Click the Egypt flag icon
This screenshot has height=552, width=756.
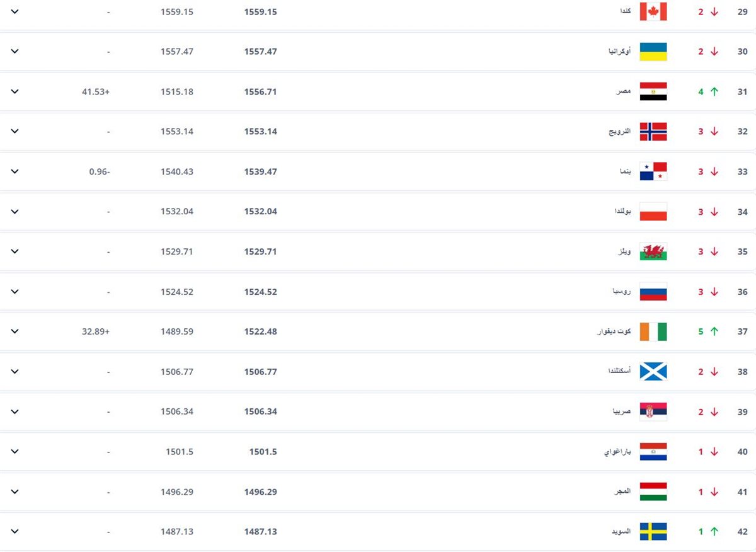[x=653, y=91]
